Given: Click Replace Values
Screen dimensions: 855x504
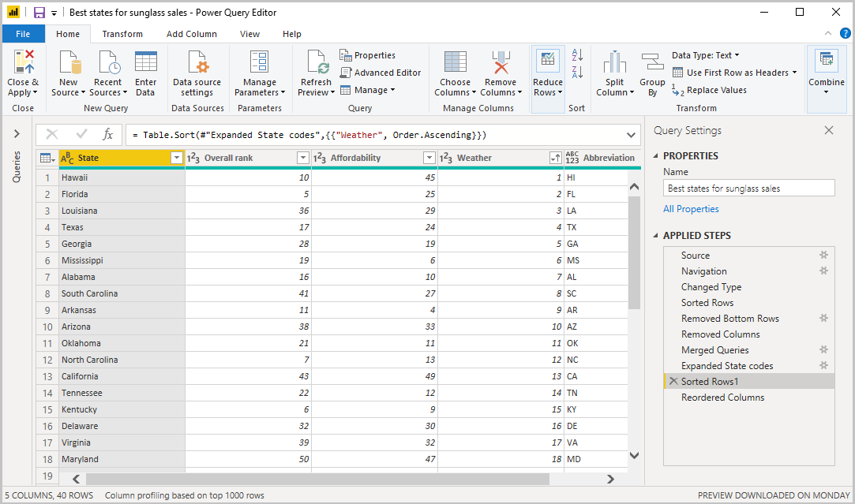Looking at the screenshot, I should (x=710, y=90).
